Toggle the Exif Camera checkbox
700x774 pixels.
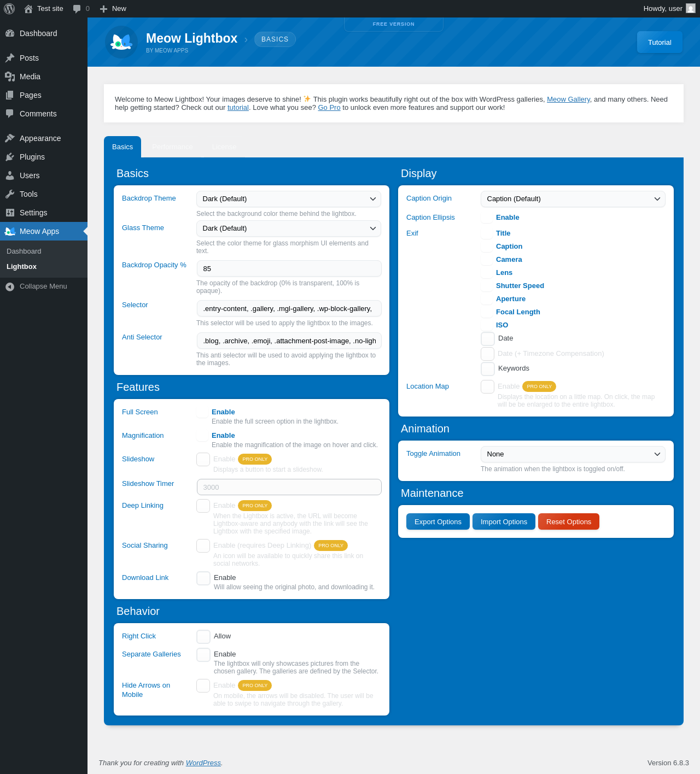point(487,260)
